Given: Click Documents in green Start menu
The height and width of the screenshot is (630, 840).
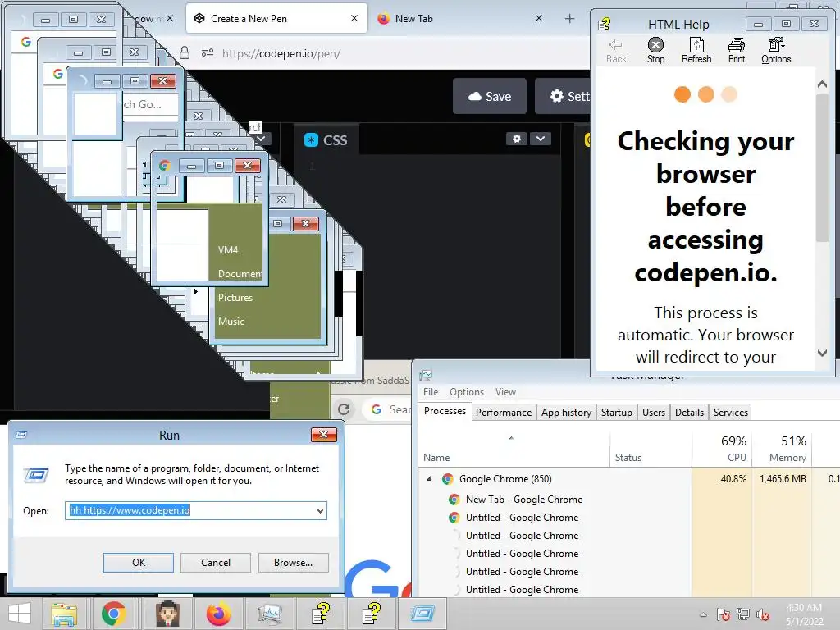Looking at the screenshot, I should (x=240, y=274).
